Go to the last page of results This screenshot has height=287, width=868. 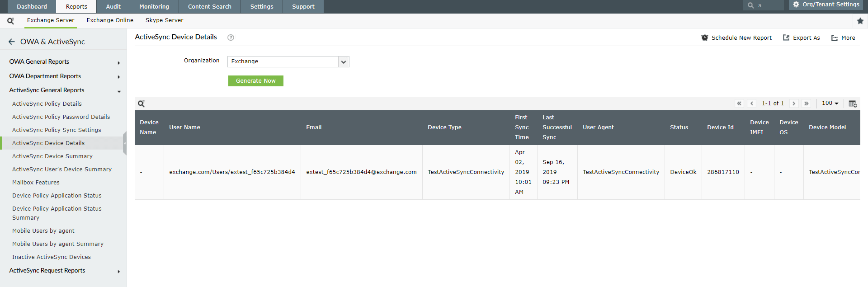point(806,104)
